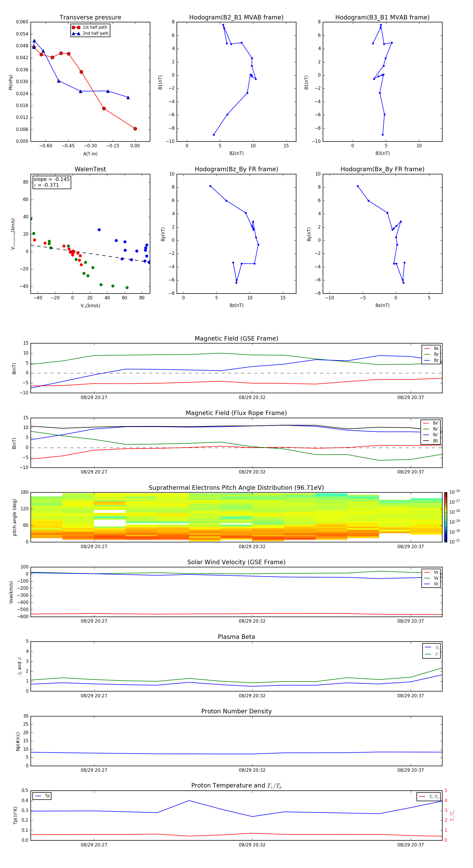Click the pitch angle colorbar scale
473x868 pixels.
[446, 517]
